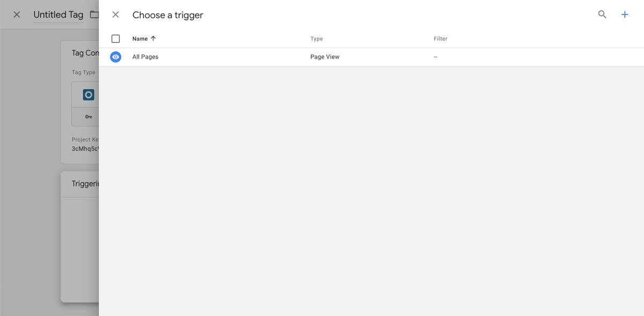This screenshot has height=316, width=644.
Task: Click the blue tag type icon
Action: [89, 95]
